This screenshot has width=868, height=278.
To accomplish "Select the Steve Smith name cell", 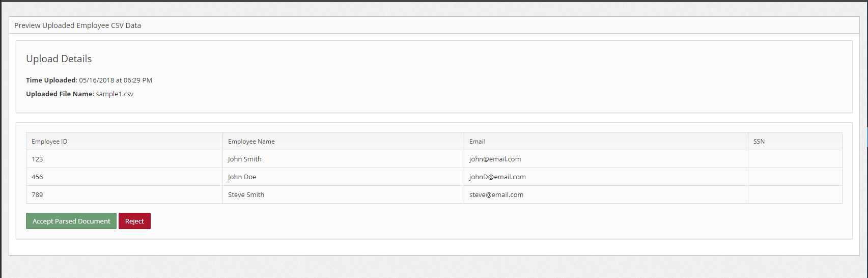I will pyautogui.click(x=343, y=194).
